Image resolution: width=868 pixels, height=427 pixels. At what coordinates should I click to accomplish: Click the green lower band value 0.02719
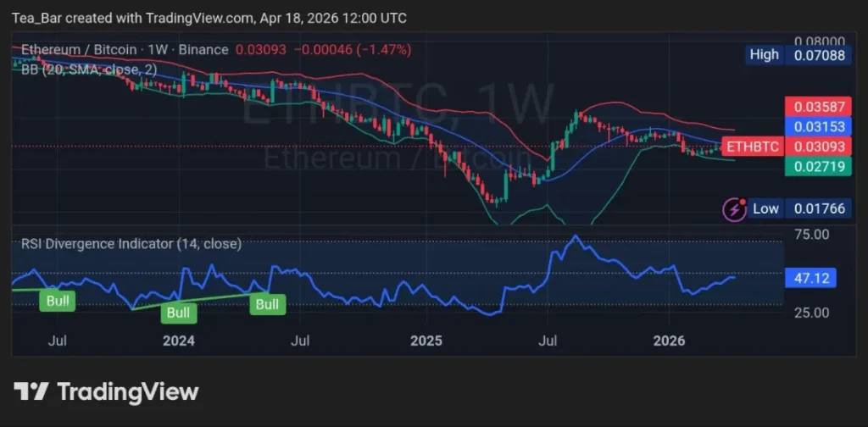(x=815, y=166)
